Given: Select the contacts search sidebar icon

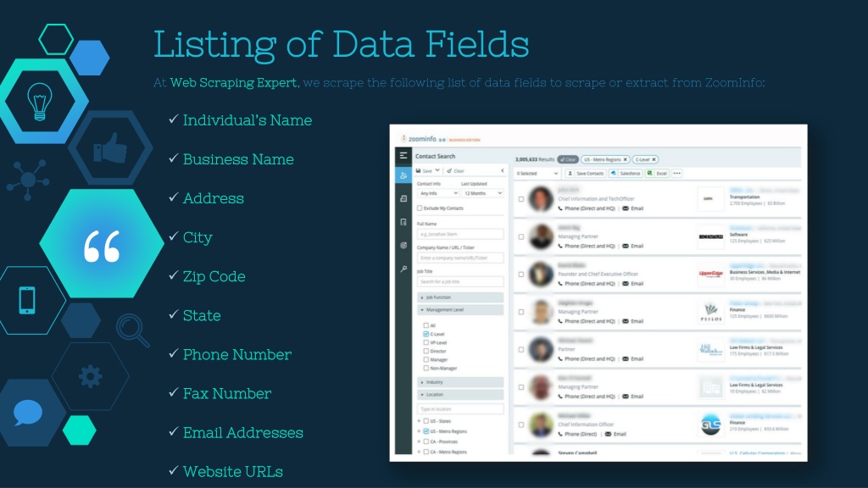Looking at the screenshot, I should pos(403,175).
